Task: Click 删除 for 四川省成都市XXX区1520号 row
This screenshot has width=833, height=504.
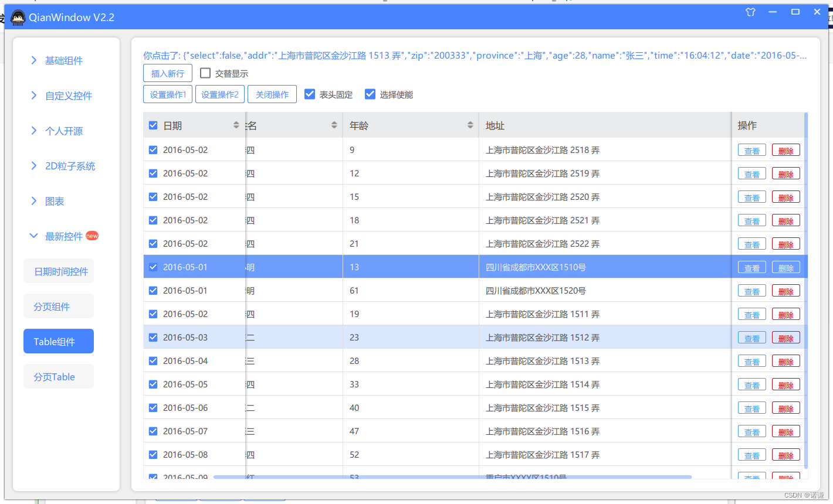Action: point(786,291)
